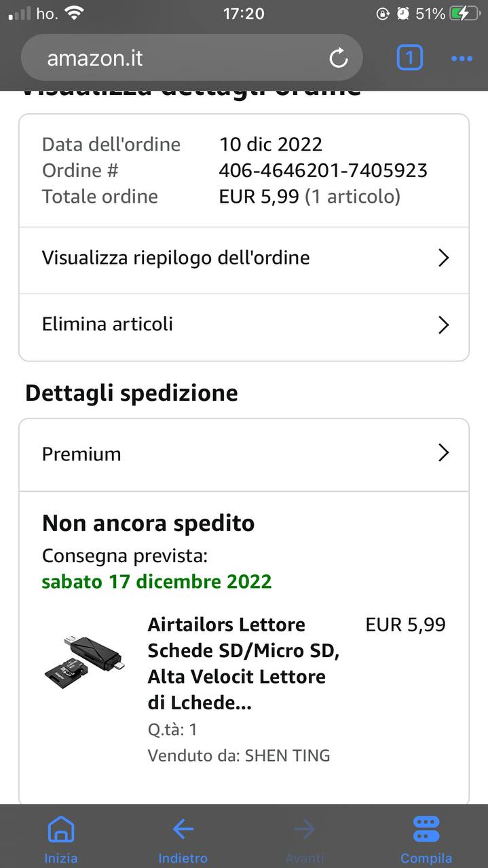Viewport: 488px width, 868px height.
Task: Select the Elimina articoli row
Action: point(108,324)
